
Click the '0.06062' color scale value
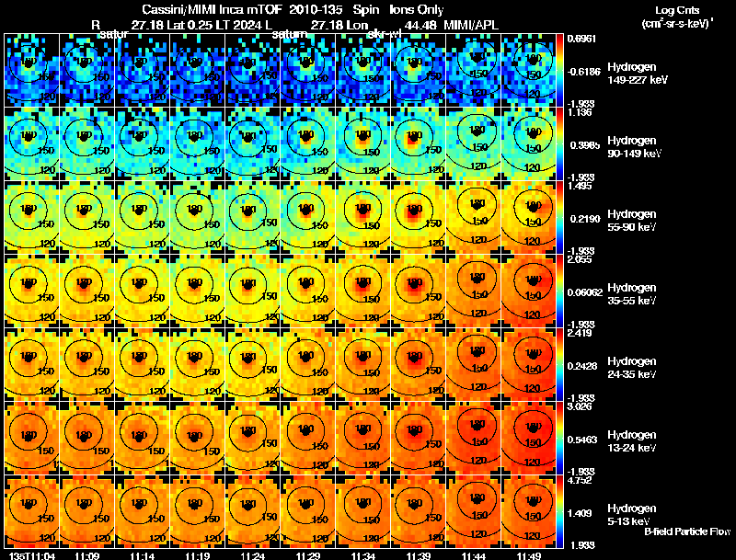[584, 292]
